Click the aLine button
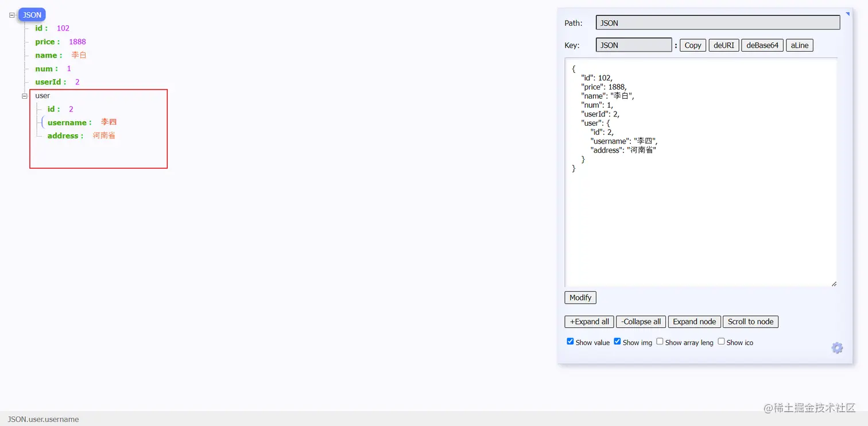This screenshot has width=868, height=426. pyautogui.click(x=799, y=45)
